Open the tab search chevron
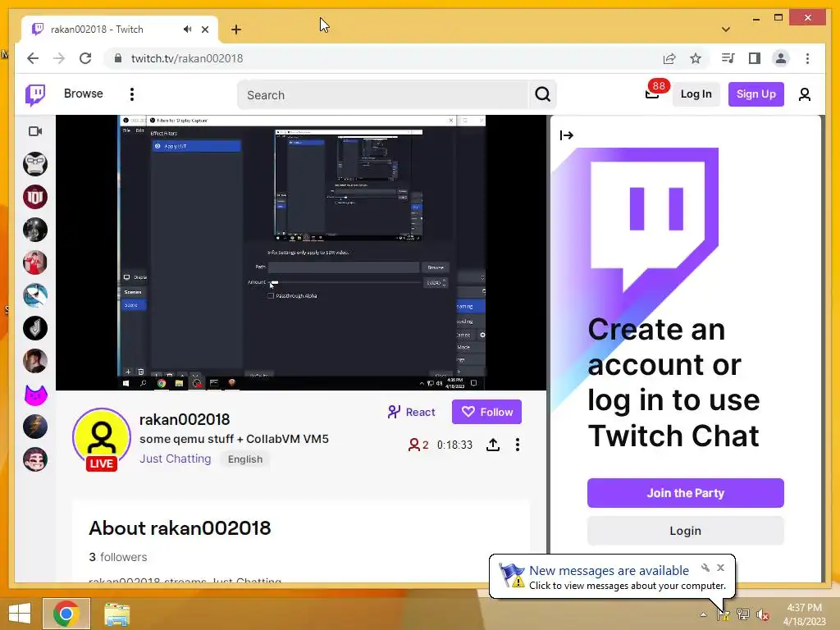This screenshot has width=840, height=630. (726, 30)
